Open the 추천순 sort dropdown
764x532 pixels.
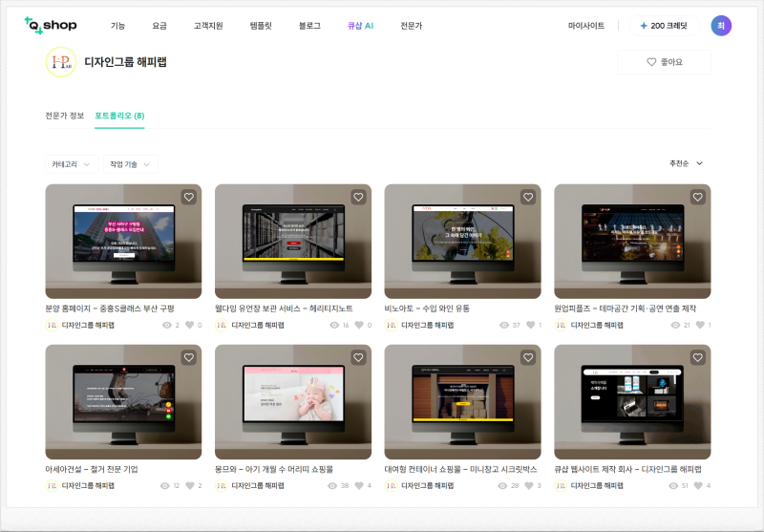coord(686,163)
